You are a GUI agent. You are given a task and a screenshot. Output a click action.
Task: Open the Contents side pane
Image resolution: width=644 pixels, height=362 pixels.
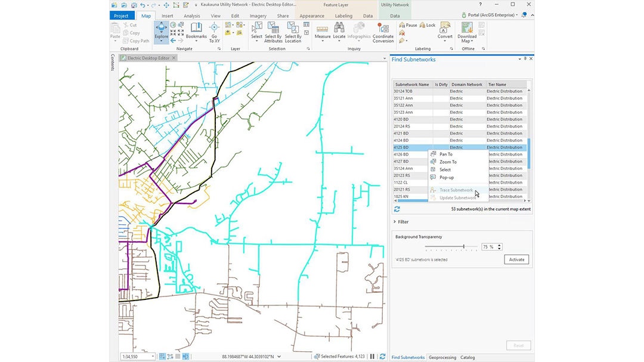click(x=113, y=63)
